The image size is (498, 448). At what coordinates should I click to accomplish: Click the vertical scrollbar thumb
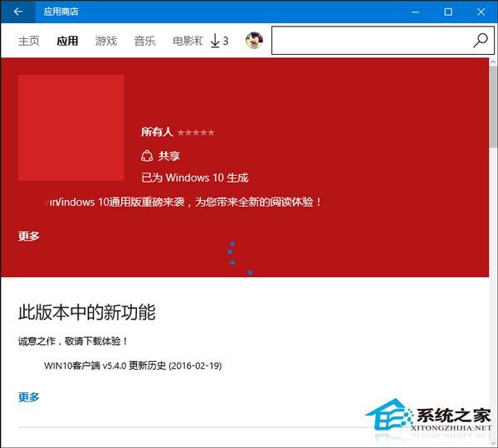[493, 108]
